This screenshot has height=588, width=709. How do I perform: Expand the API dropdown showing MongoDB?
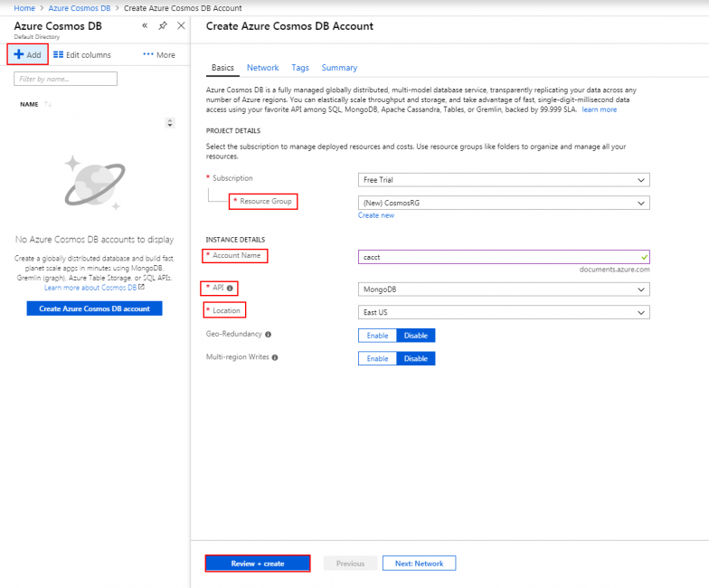click(x=504, y=289)
